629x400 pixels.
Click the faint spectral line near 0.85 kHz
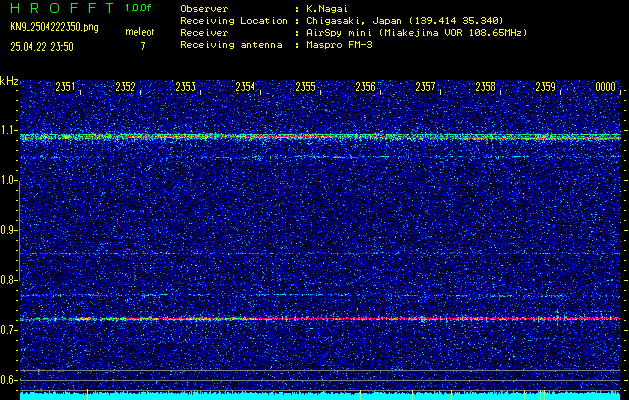pyautogui.click(x=320, y=254)
